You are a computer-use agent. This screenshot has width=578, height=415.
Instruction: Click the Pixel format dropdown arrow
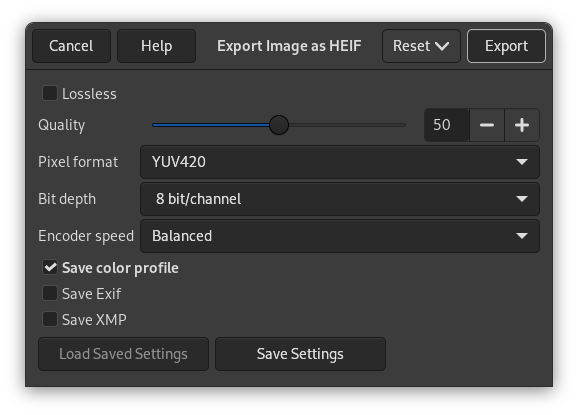pos(522,162)
